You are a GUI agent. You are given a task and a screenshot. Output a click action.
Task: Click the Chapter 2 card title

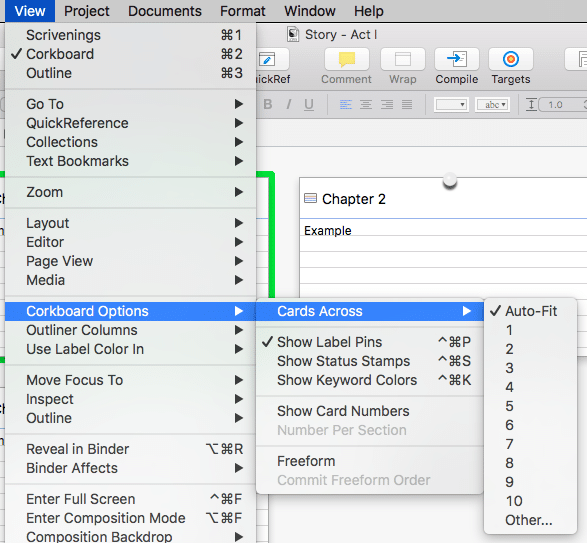point(354,199)
